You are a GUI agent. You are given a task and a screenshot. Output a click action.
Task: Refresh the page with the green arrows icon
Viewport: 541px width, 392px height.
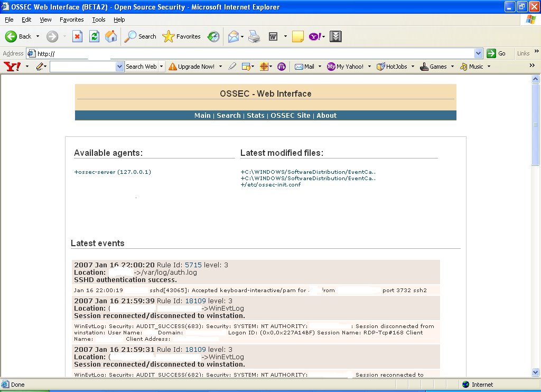point(94,36)
